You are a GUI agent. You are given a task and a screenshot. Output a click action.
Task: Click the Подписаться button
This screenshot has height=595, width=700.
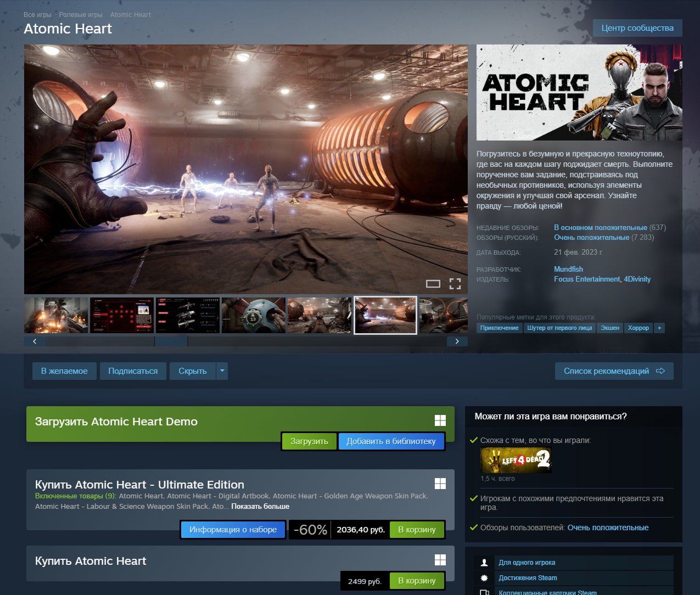(x=133, y=371)
